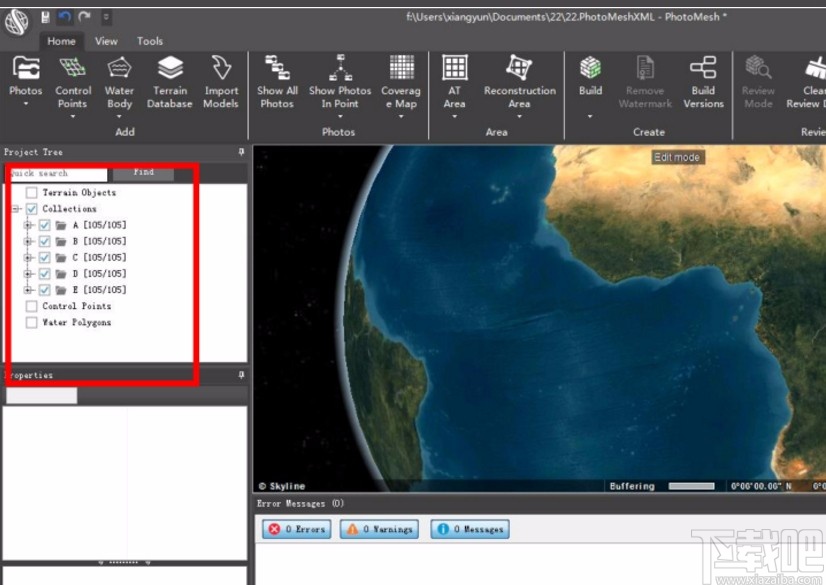This screenshot has height=585, width=826.
Task: Add Control Points via ribbon icon
Action: tap(73, 68)
